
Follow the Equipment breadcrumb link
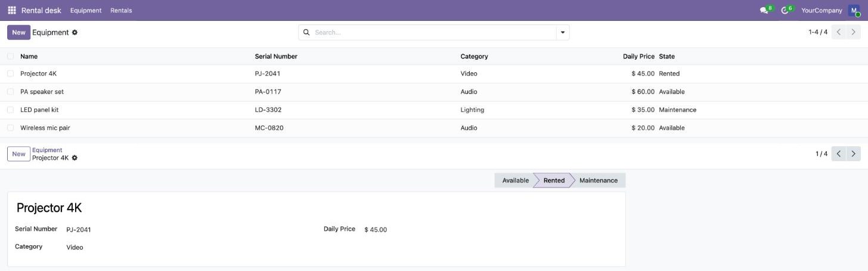pos(47,150)
